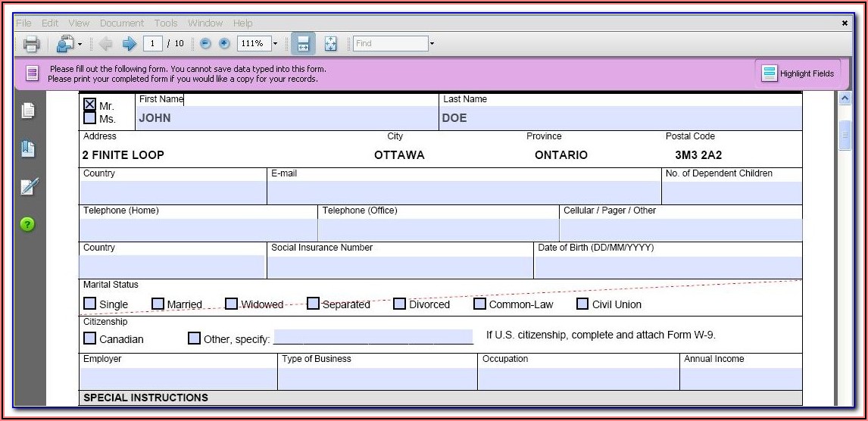Open the Signatures panel with pen icon
This screenshot has height=421, width=868.
point(28,186)
